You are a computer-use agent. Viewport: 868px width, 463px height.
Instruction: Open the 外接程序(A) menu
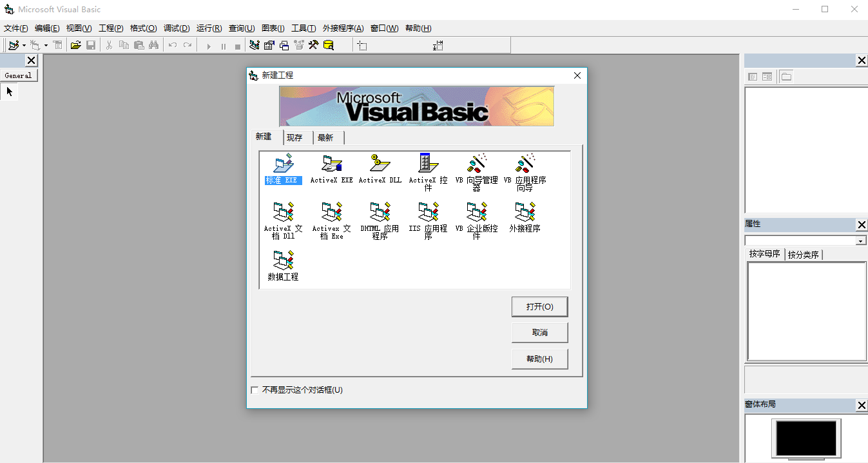pos(343,28)
